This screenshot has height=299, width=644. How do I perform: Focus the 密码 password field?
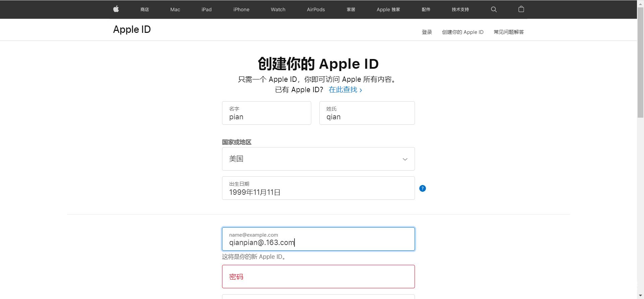[x=318, y=277]
